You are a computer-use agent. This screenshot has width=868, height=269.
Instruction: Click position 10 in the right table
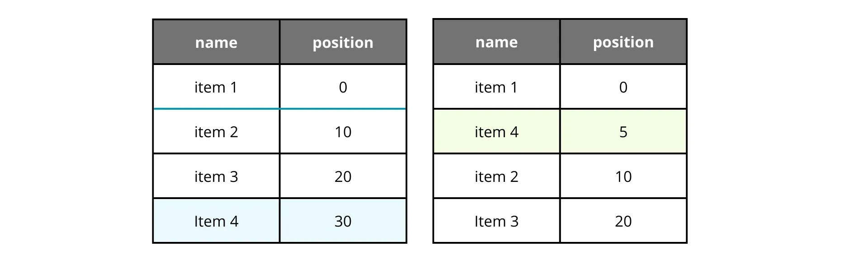tap(623, 176)
